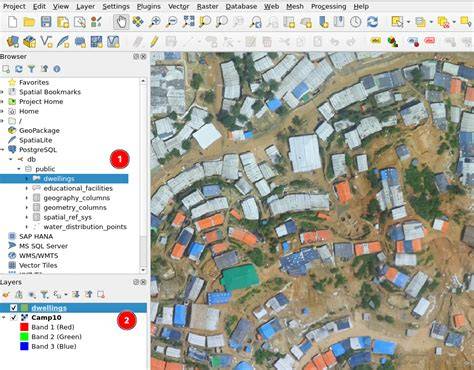Click New Temporary Scratch Layer icon

80,42
